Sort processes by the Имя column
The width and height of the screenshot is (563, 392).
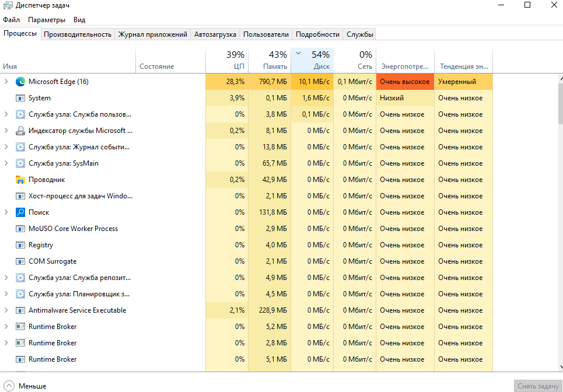coord(68,61)
